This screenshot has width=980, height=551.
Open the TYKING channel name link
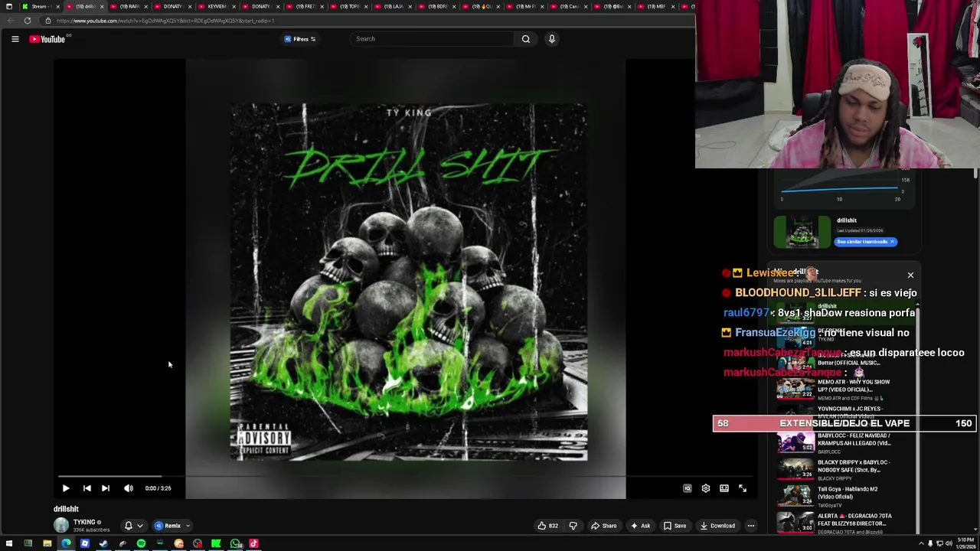(84, 522)
